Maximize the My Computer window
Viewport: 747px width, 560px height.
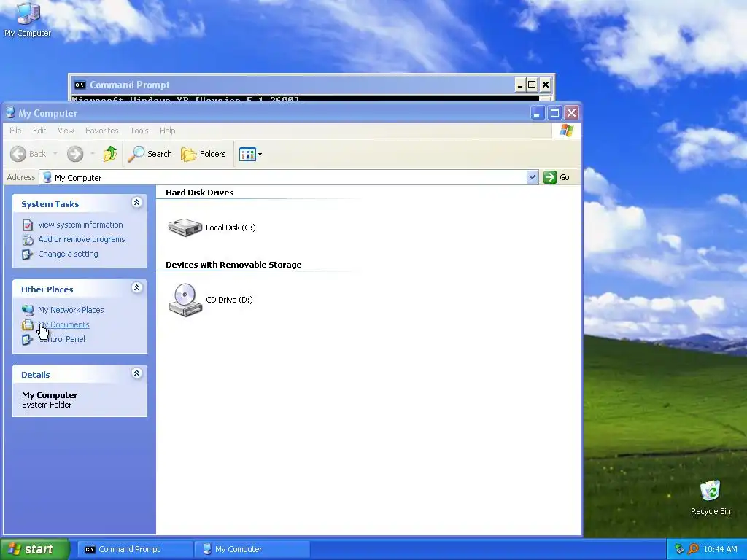point(554,113)
